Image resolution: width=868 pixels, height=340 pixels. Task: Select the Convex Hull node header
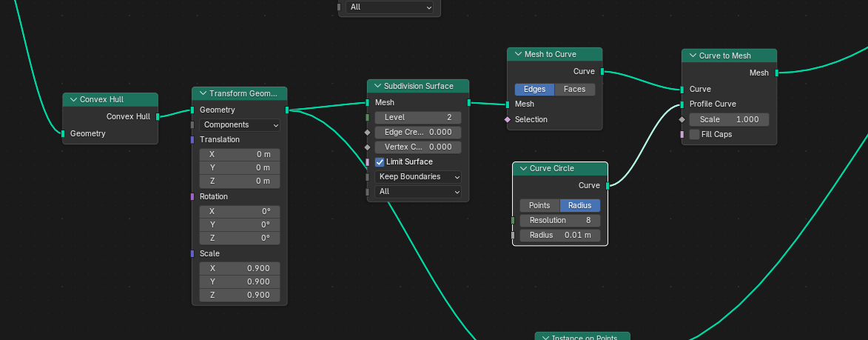coord(110,100)
